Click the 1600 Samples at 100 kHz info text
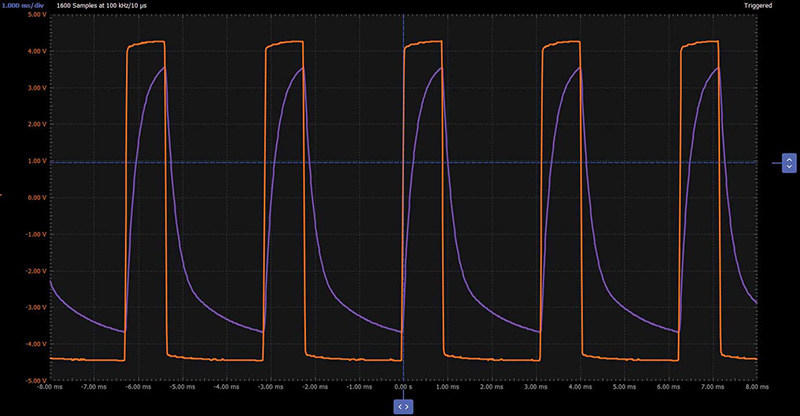 (x=102, y=6)
